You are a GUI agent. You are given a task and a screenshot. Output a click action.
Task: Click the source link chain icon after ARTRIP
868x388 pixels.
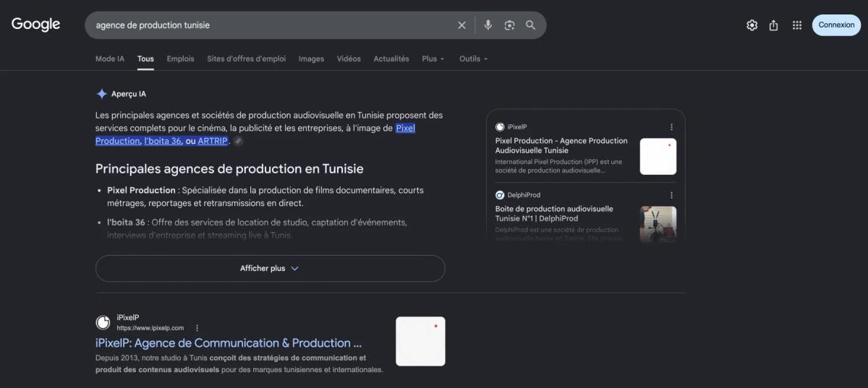click(238, 142)
